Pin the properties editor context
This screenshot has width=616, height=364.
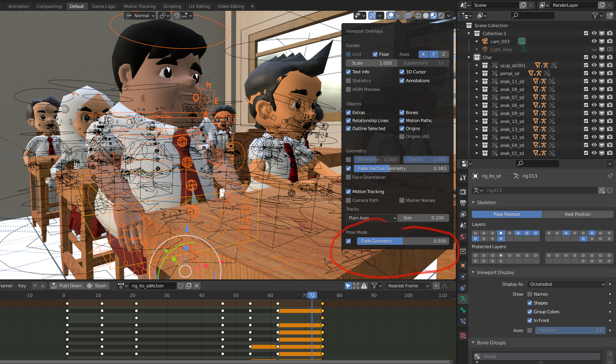(610, 176)
